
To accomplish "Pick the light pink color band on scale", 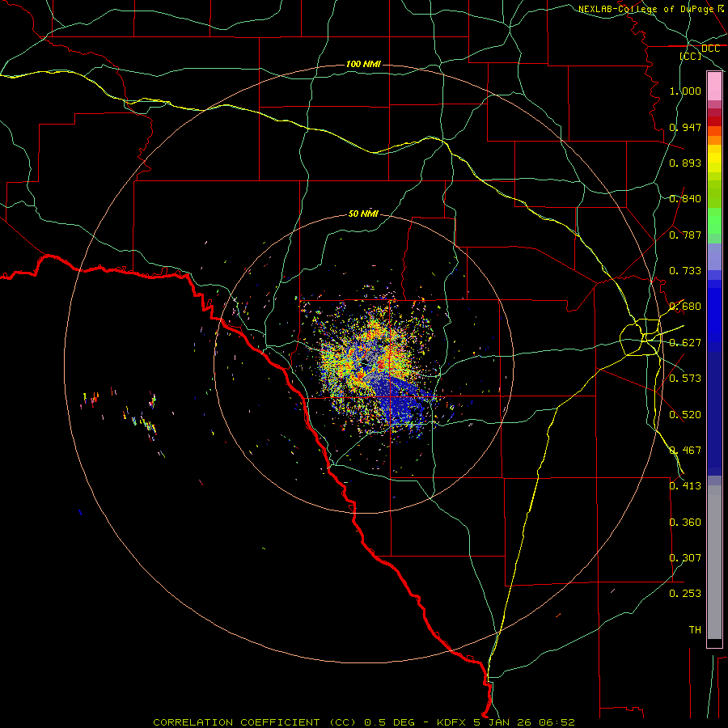I will (x=714, y=87).
